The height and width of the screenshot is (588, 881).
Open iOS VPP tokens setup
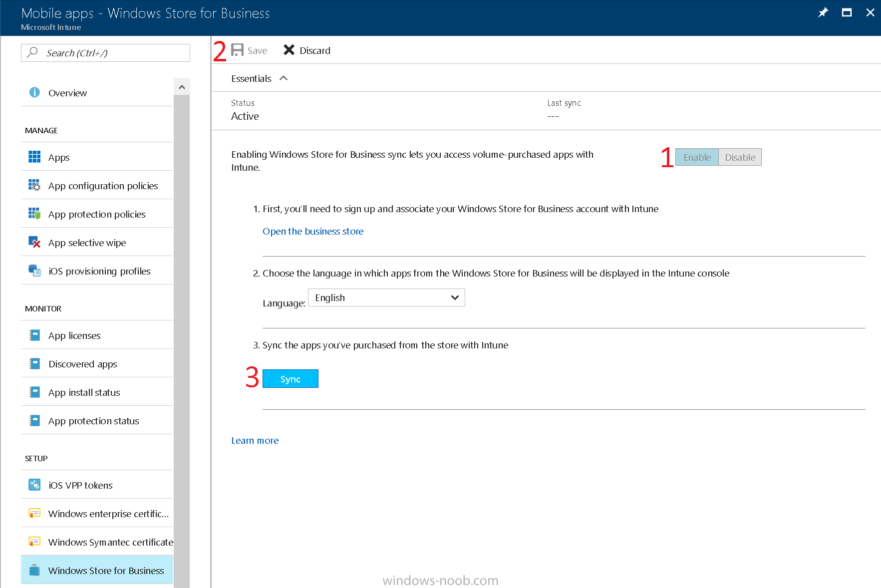97,485
